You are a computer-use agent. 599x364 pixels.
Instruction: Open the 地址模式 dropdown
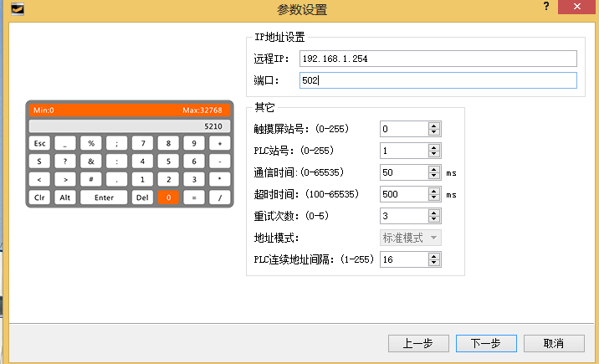(410, 238)
